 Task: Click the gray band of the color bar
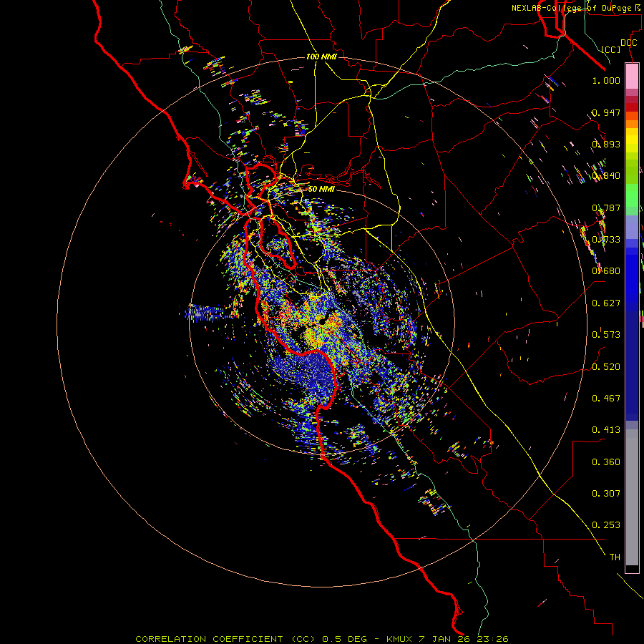pyautogui.click(x=632, y=497)
